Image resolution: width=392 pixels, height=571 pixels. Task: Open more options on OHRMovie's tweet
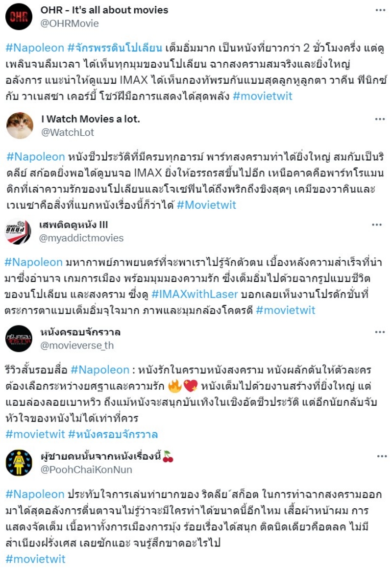380,10
